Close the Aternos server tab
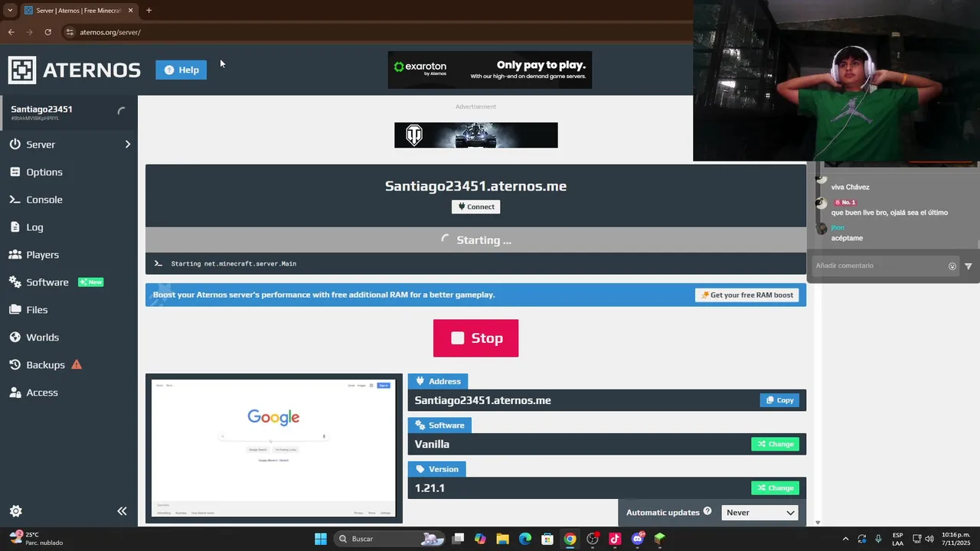This screenshot has width=980, height=551. pyautogui.click(x=130, y=11)
